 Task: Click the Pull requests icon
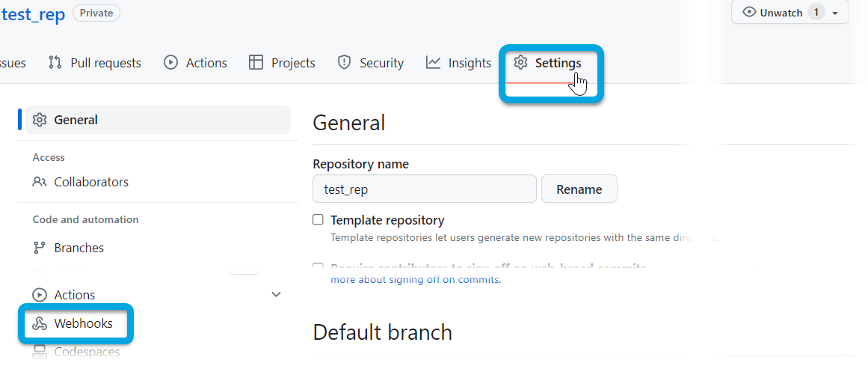pyautogui.click(x=55, y=63)
